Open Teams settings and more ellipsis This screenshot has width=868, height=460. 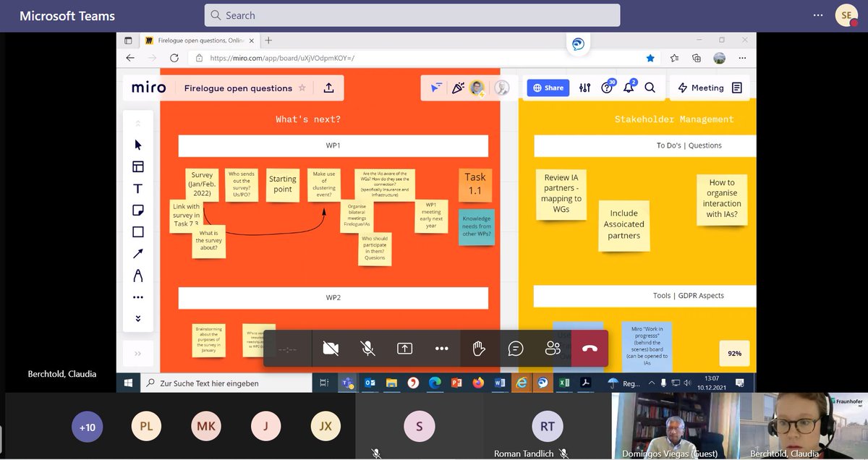coord(818,15)
